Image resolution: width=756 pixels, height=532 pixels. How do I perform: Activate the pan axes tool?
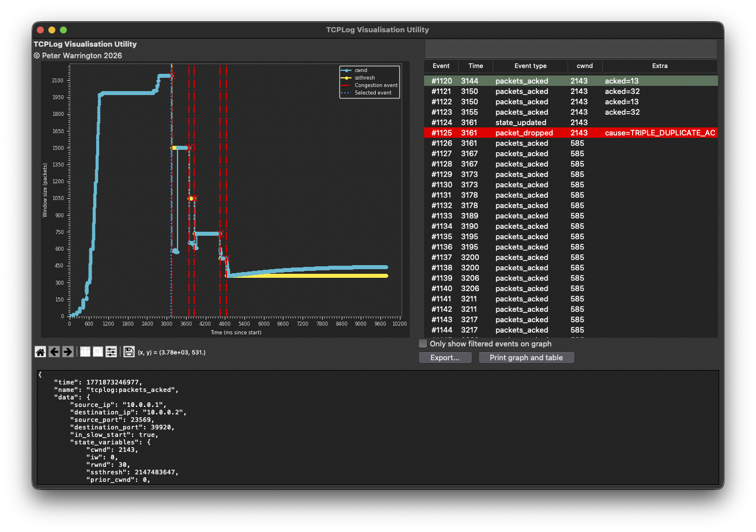(85, 352)
